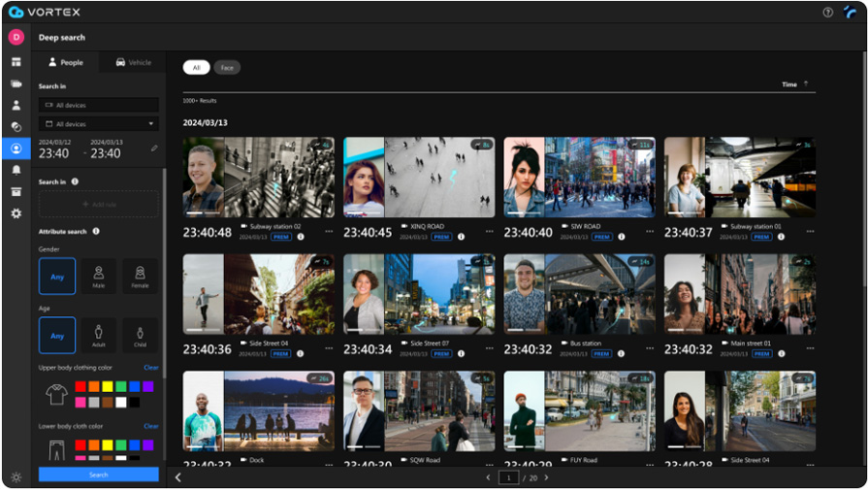Viewport: 868px width, 490px height.
Task: Open the camera devices icon in sidebar
Action: coord(16,83)
